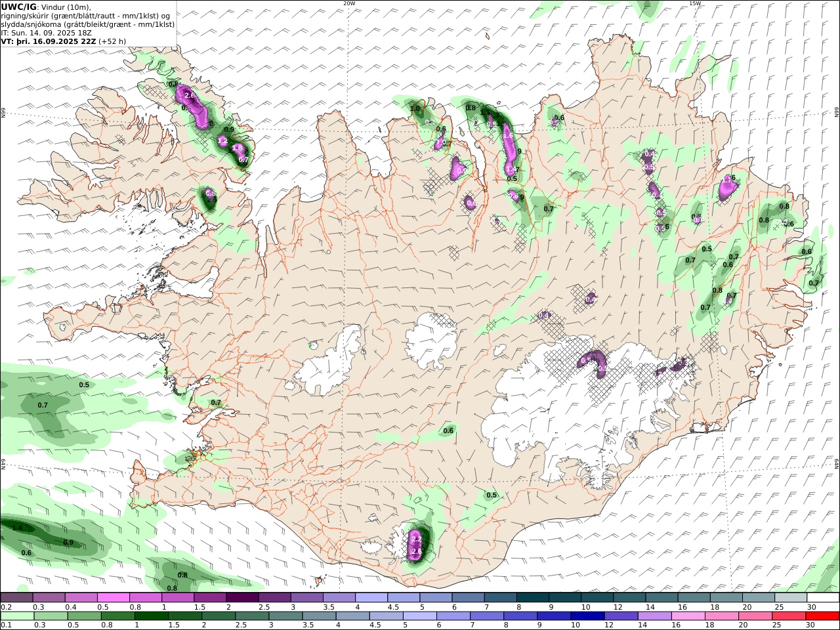Click the light pink lower swatch between 16 and 18

click(x=687, y=616)
